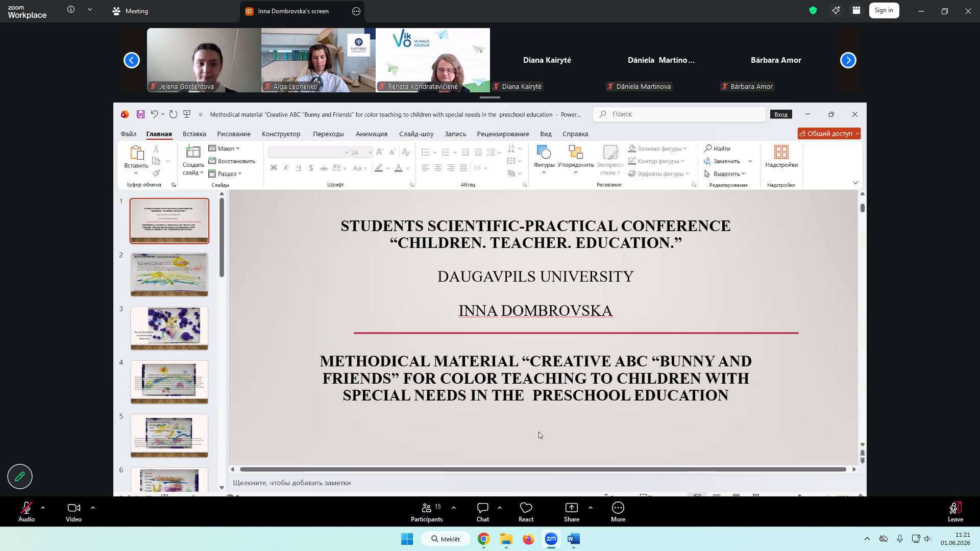Align text left in paragraph group
980x551 pixels.
[x=426, y=167]
